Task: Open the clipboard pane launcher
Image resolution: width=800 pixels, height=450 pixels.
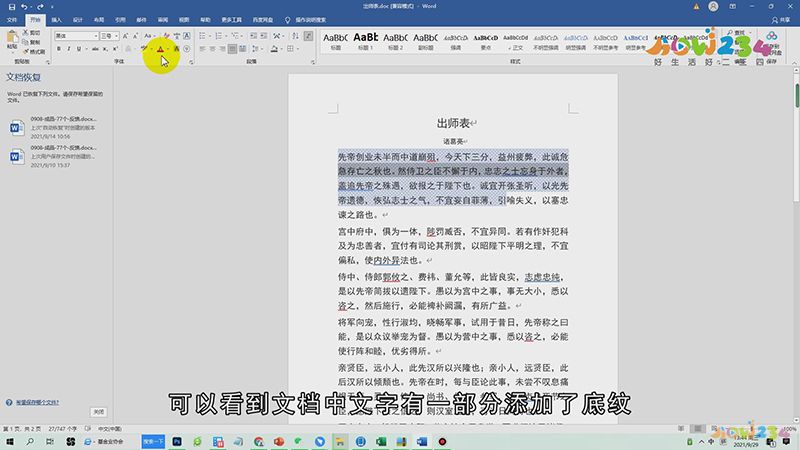Action: point(48,62)
